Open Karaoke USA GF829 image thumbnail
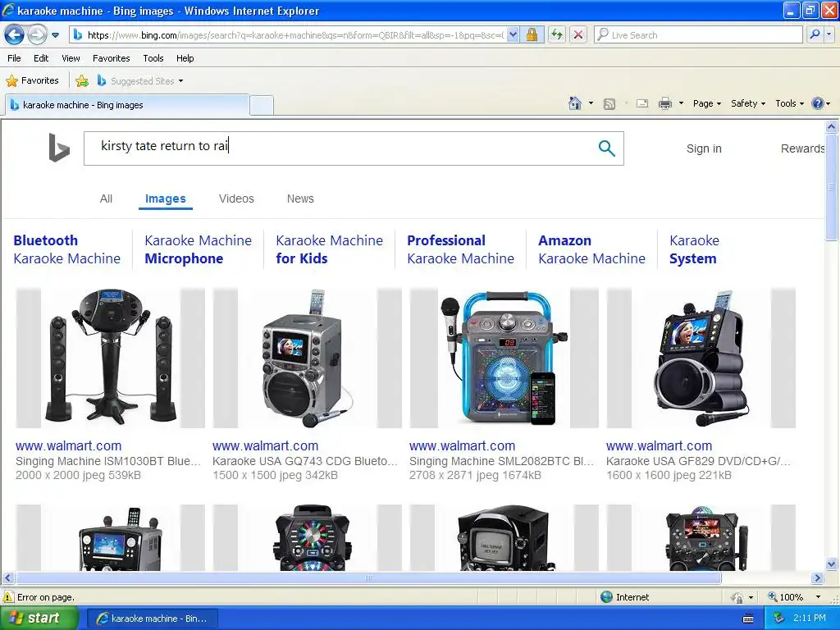Image resolution: width=840 pixels, height=630 pixels. click(701, 358)
